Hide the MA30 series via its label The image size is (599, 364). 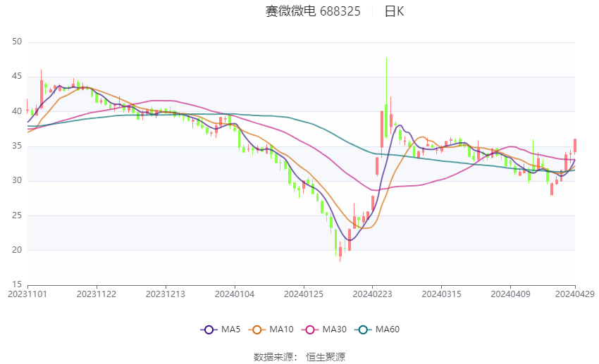pyautogui.click(x=335, y=330)
